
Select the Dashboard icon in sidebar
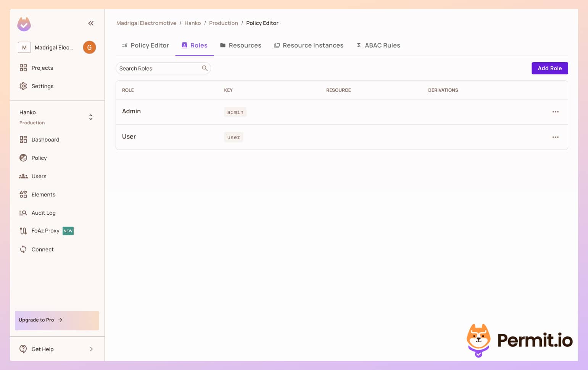pos(23,140)
